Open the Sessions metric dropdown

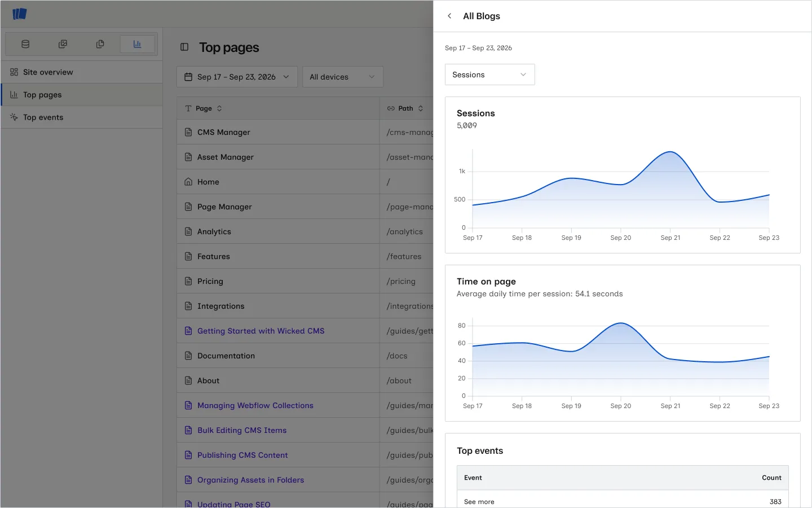489,75
